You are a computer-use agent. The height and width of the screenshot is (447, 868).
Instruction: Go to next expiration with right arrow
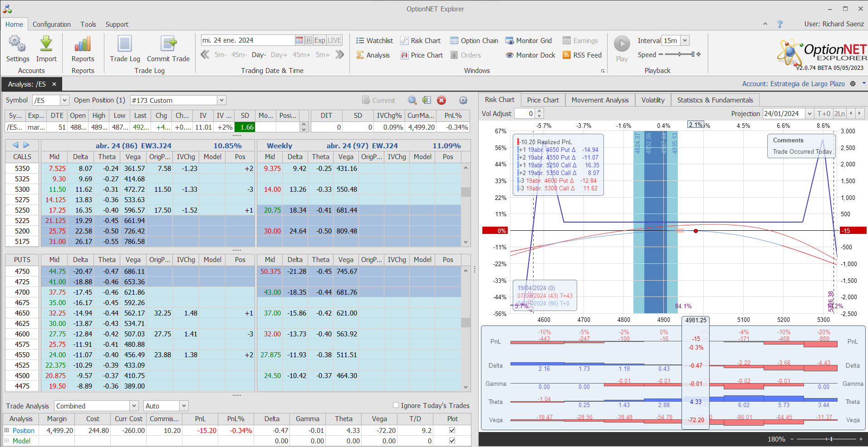[x=26, y=145]
